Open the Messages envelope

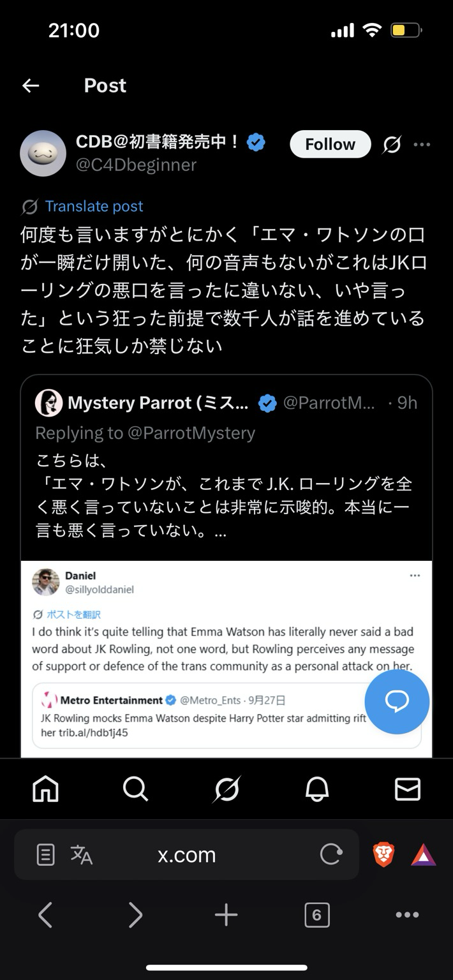tap(408, 789)
